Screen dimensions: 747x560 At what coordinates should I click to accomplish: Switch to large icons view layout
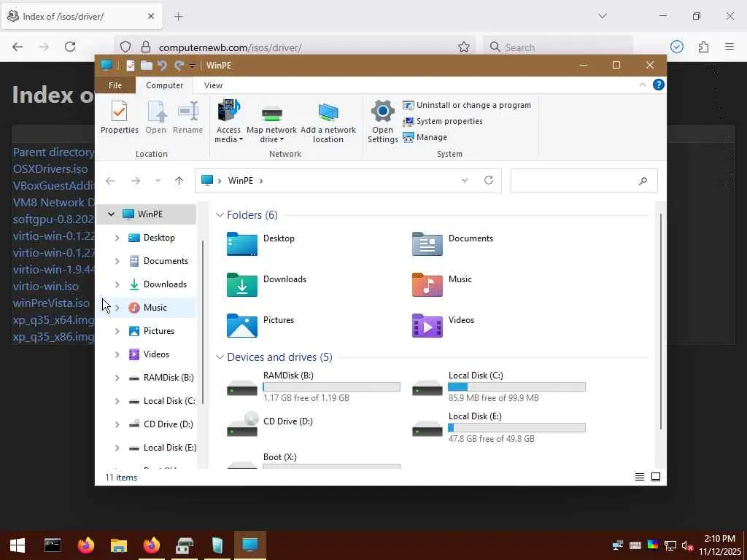656,477
